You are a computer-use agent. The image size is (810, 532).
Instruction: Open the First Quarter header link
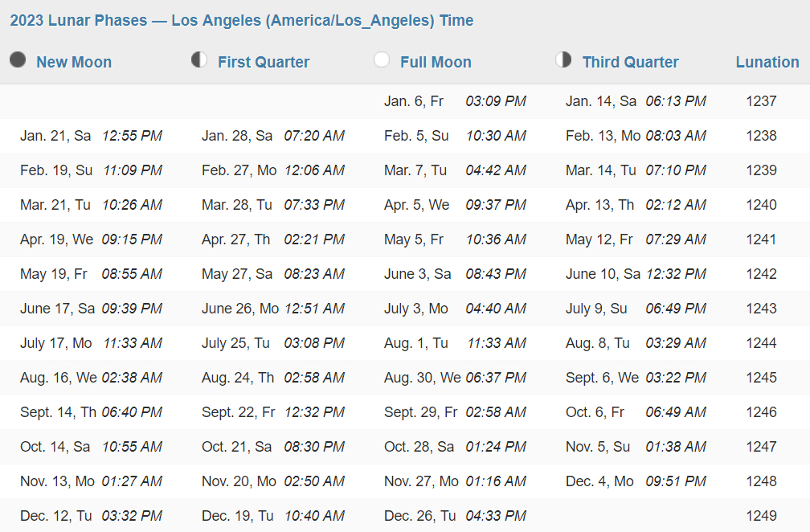tap(264, 62)
